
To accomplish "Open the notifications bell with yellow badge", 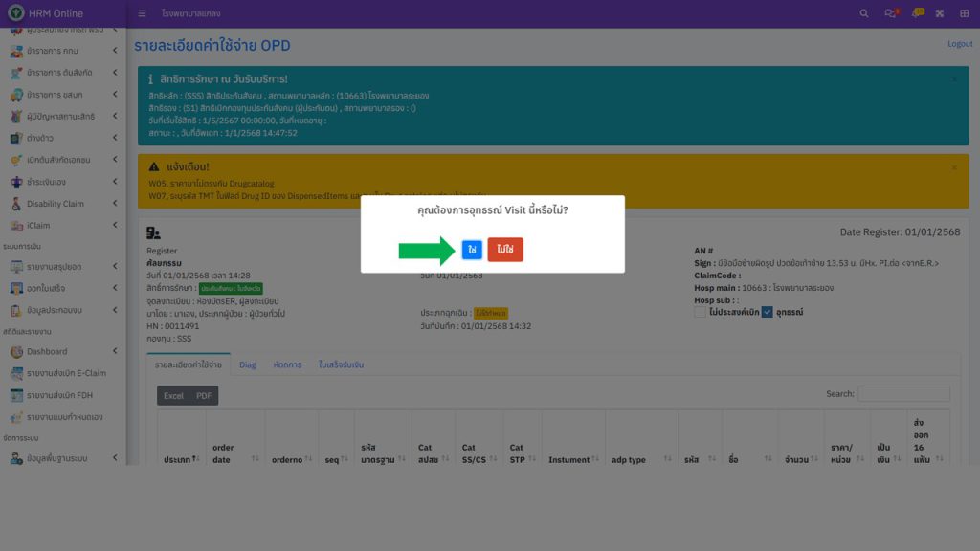I will pos(916,13).
